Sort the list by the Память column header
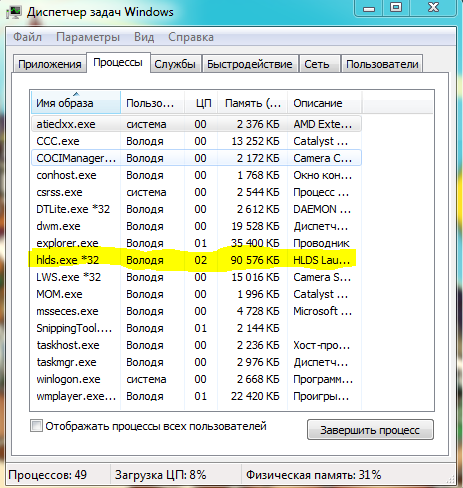 (252, 103)
